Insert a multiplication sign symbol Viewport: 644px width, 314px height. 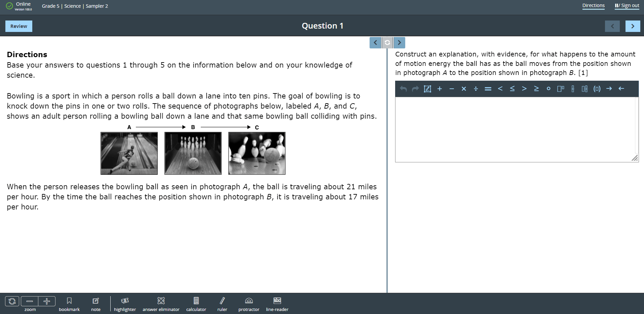464,89
